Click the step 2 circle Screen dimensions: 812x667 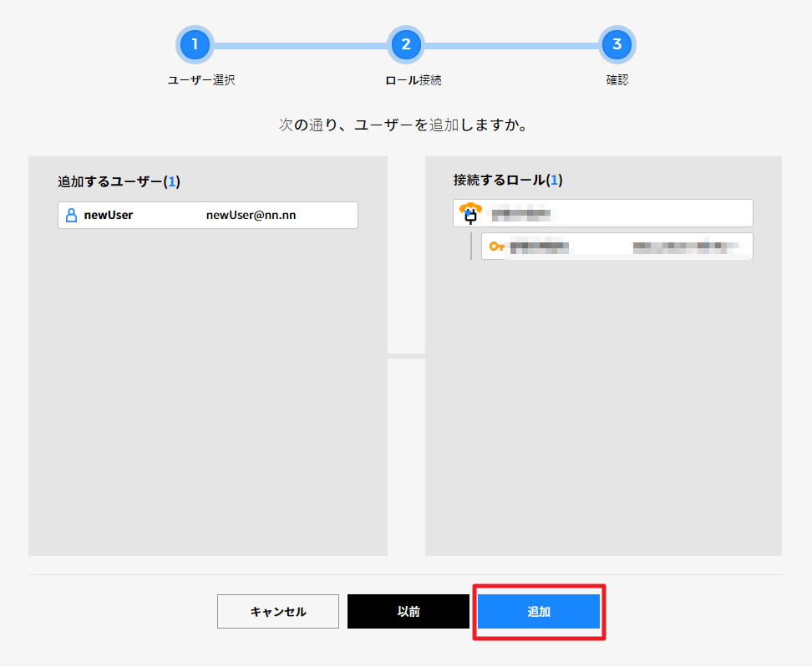click(406, 44)
